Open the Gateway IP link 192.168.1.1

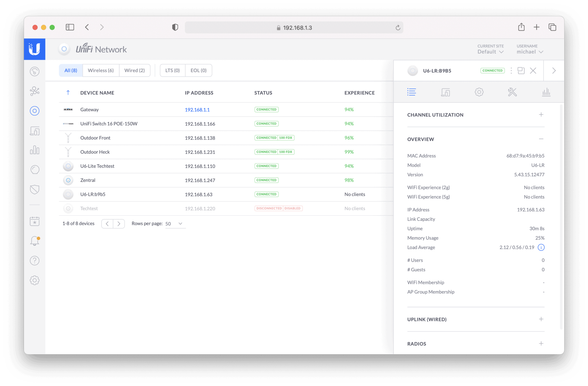[x=197, y=110]
